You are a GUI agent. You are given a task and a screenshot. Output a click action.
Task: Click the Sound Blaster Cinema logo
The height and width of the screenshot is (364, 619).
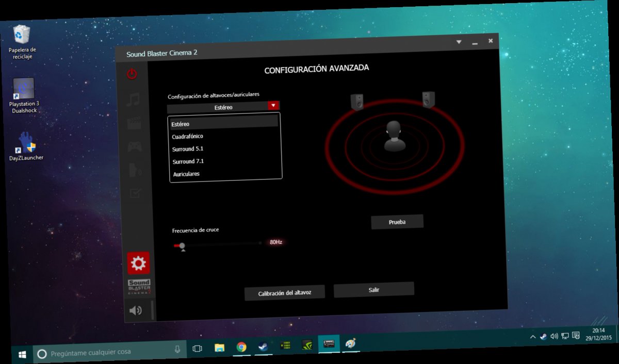(x=139, y=287)
